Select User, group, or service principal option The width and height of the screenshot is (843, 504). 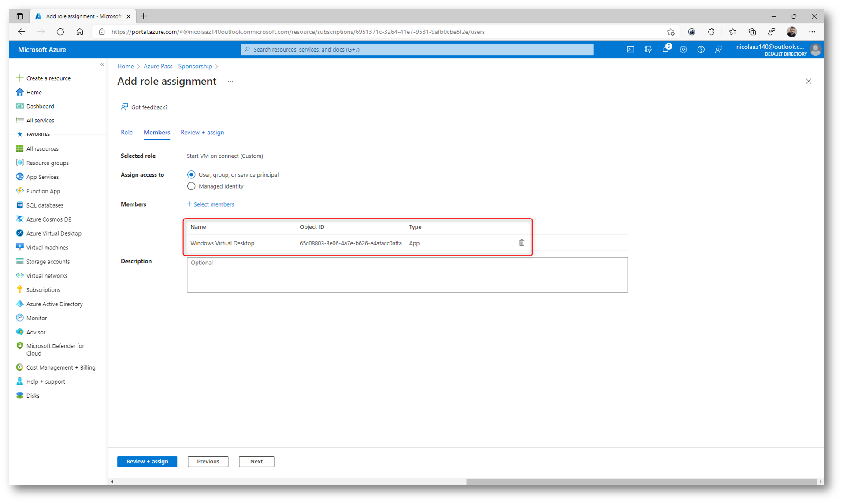[x=191, y=175]
